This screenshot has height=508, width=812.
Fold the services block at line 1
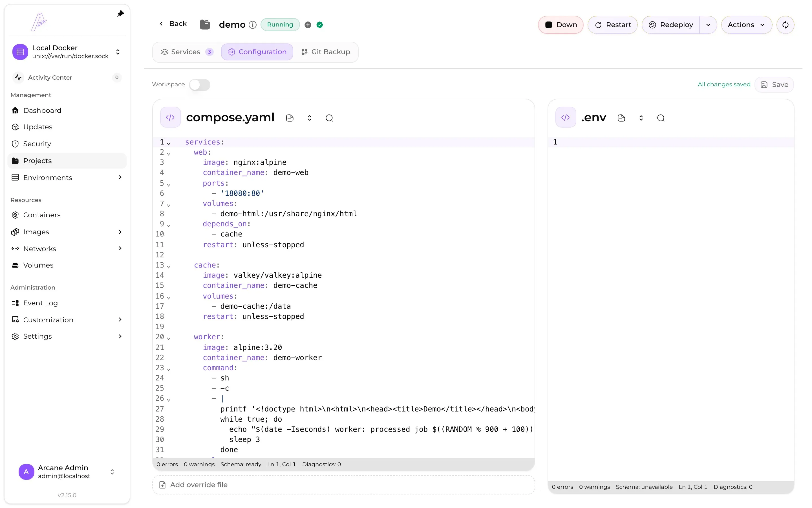tap(169, 144)
